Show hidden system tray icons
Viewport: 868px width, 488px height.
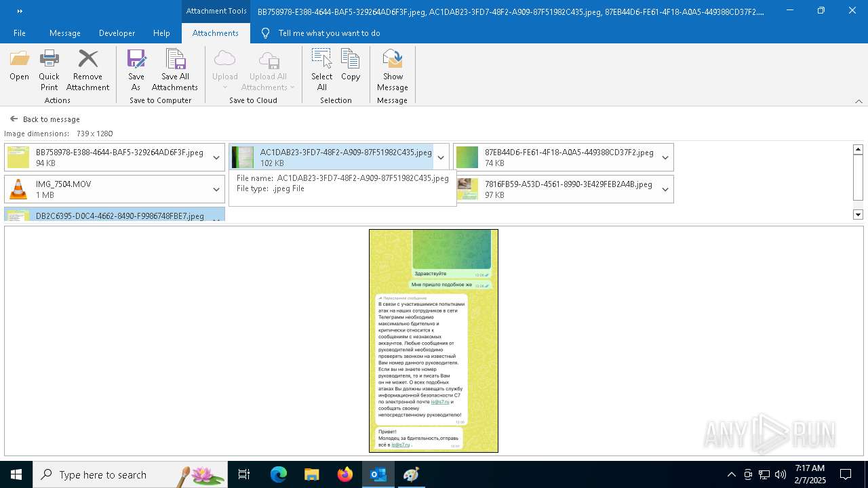731,474
